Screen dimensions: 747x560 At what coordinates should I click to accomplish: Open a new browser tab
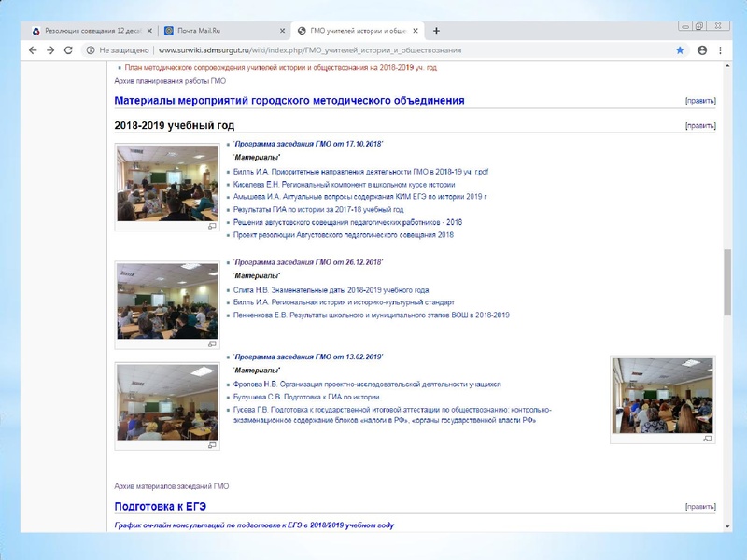click(436, 30)
